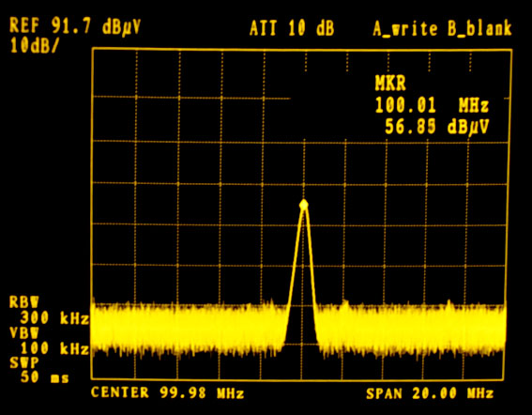The image size is (532, 415).
Task: Click the A_write trace mode label
Action: click(x=405, y=28)
